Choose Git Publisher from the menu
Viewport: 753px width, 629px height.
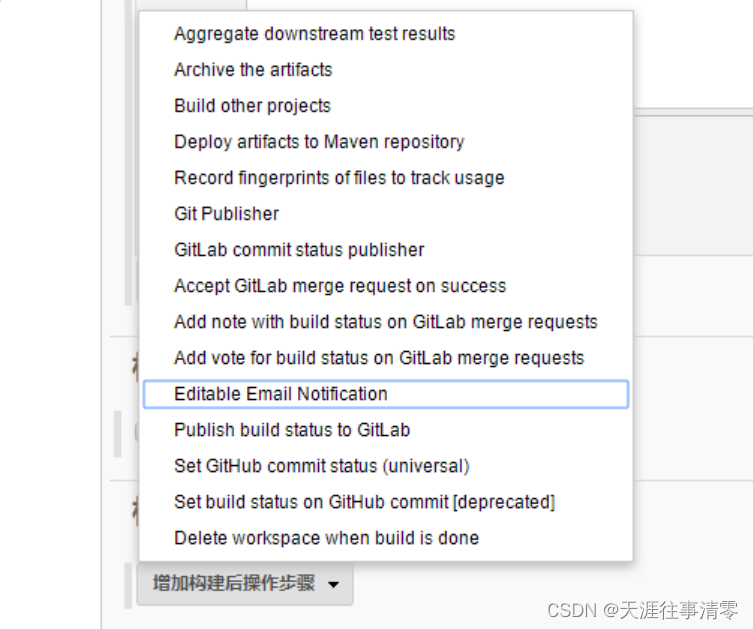coord(386,214)
